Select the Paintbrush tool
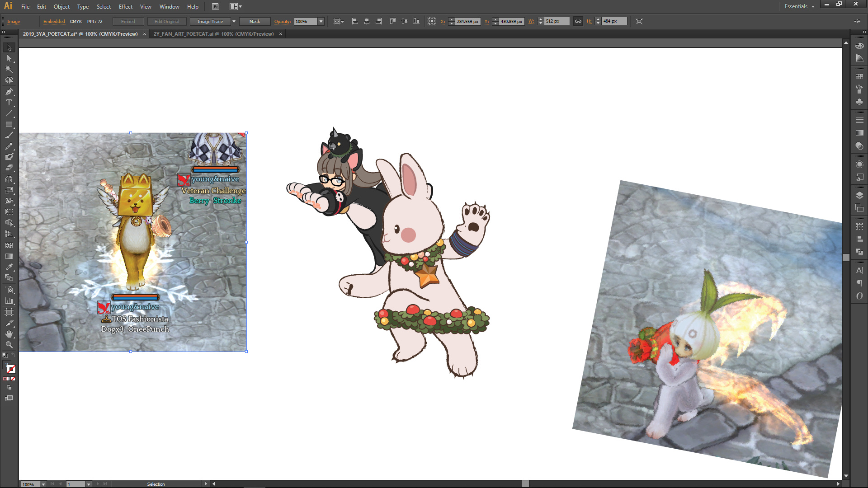 tap(9, 135)
